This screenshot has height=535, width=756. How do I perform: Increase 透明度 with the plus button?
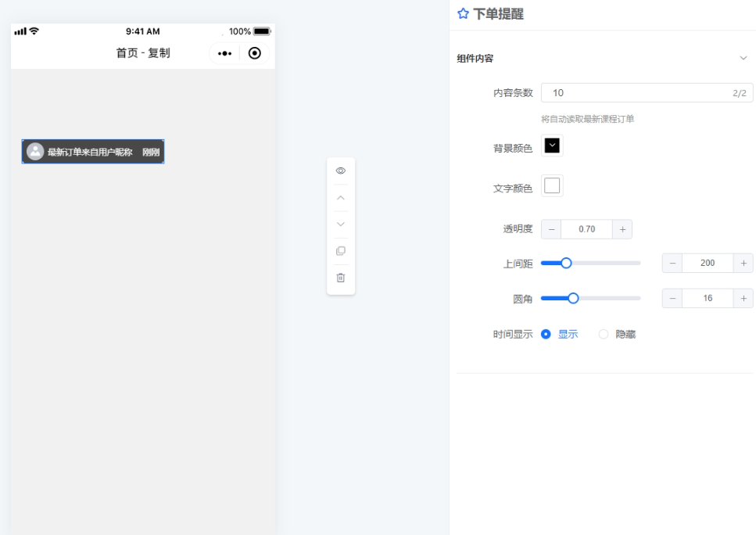click(622, 229)
